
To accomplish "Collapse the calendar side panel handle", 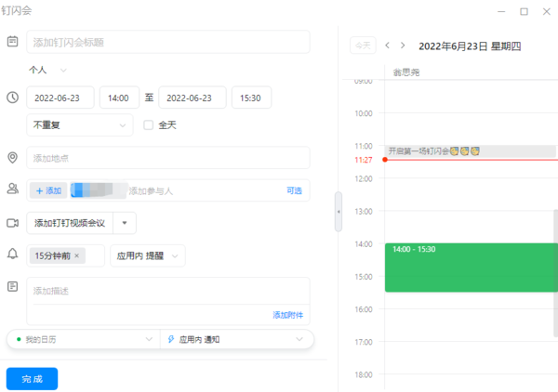I will [x=339, y=212].
